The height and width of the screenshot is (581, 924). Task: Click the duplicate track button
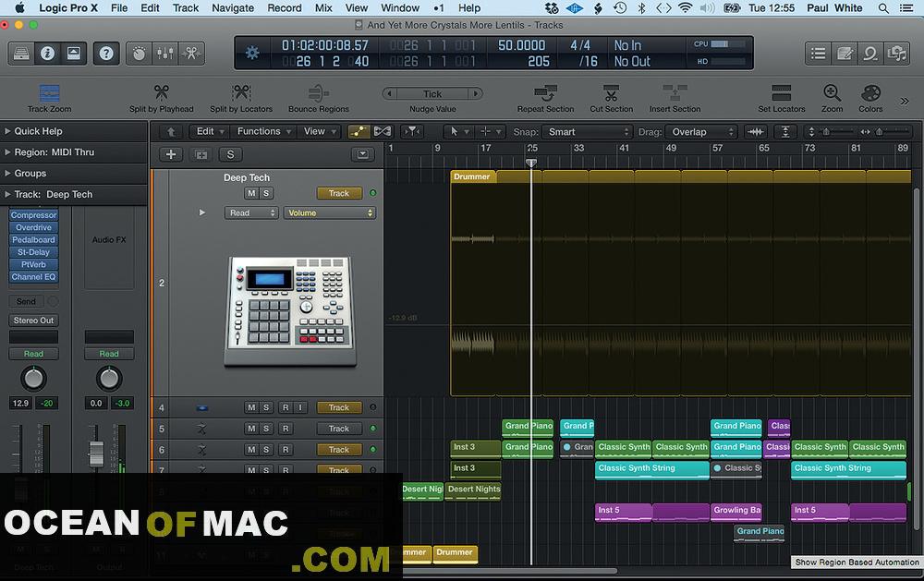coord(201,154)
